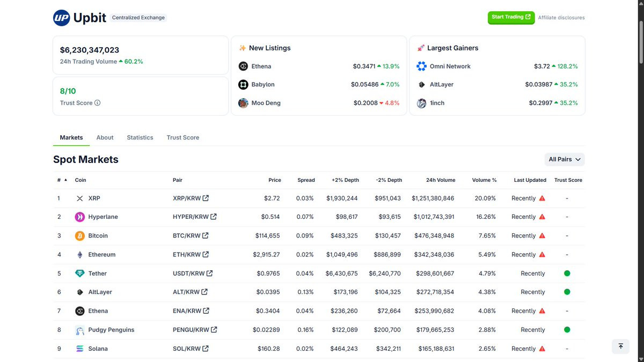Viewport: 644px width, 362px height.
Task: Click the Tether coin icon
Action: pos(80,274)
